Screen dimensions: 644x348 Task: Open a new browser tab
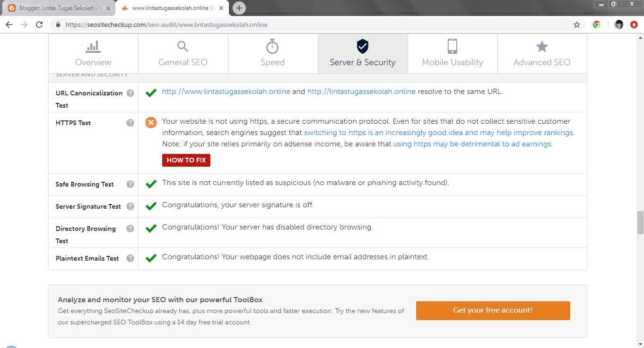click(x=239, y=8)
